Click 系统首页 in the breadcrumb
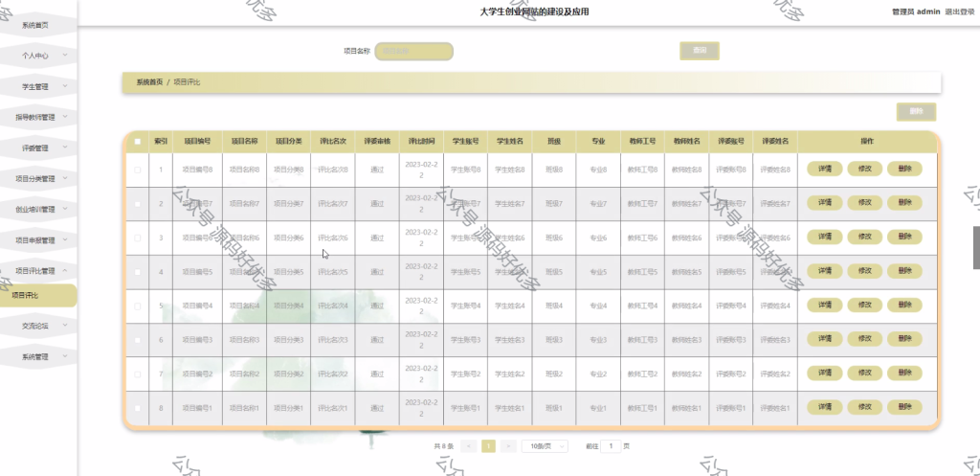980x476 pixels. point(149,82)
